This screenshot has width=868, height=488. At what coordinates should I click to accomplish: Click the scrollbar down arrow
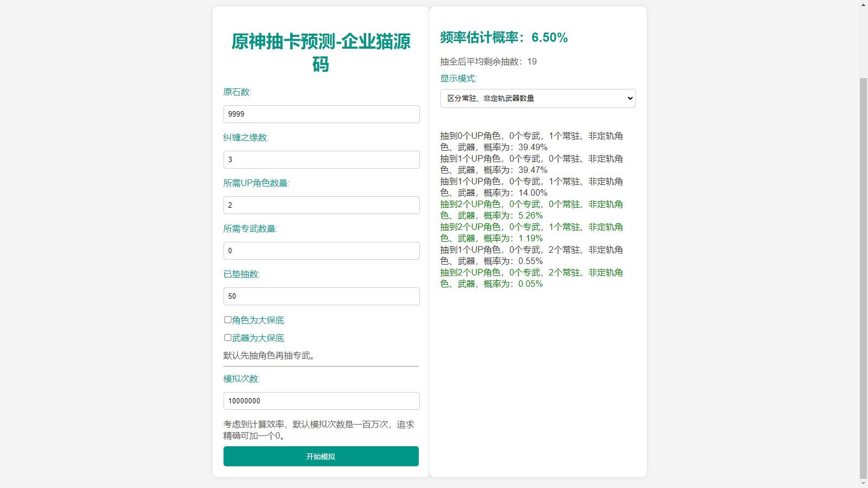pos(863,483)
